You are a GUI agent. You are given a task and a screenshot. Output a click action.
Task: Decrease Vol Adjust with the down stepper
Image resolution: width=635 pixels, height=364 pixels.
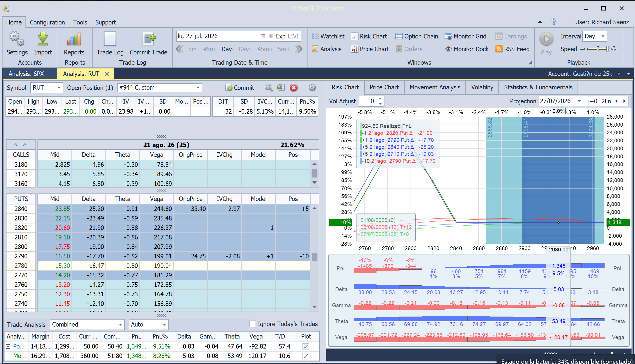pyautogui.click(x=380, y=104)
